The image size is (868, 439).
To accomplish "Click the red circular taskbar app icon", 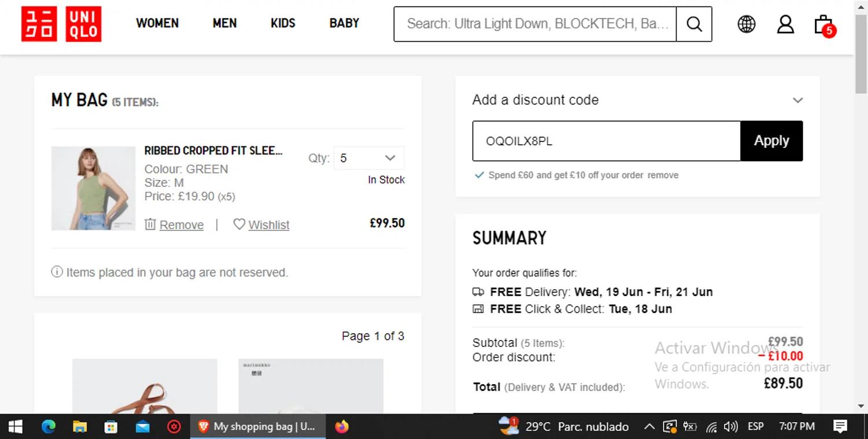I will point(174,427).
